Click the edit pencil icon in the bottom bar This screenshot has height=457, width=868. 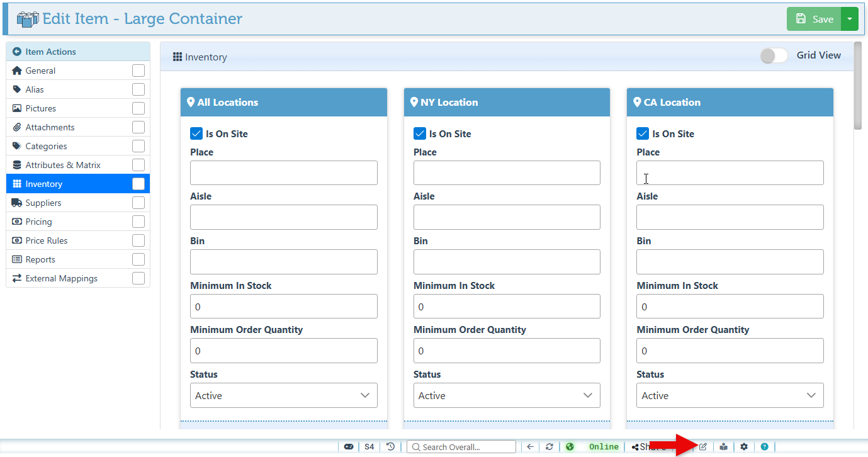point(703,447)
